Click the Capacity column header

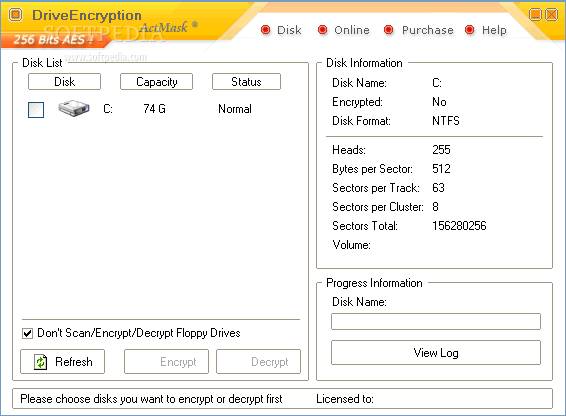(156, 82)
